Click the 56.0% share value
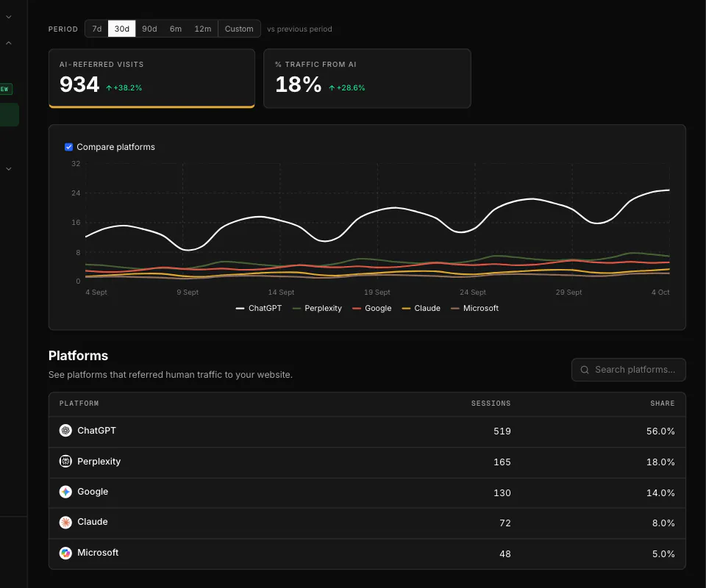This screenshot has width=706, height=588. pos(660,431)
